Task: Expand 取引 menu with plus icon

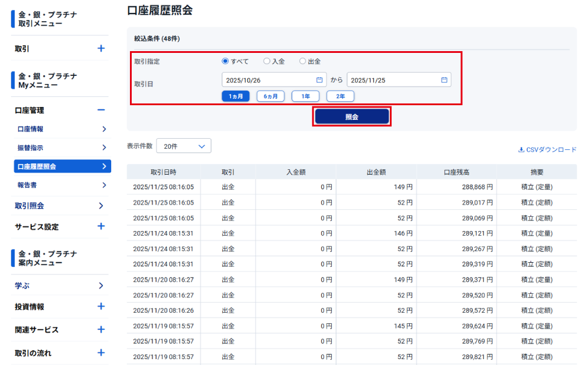Action: [x=101, y=49]
